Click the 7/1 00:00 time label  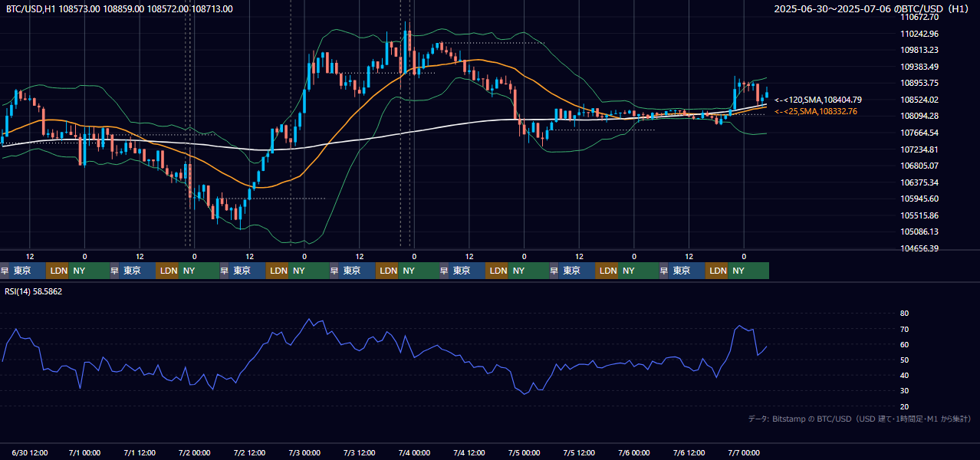[84, 453]
